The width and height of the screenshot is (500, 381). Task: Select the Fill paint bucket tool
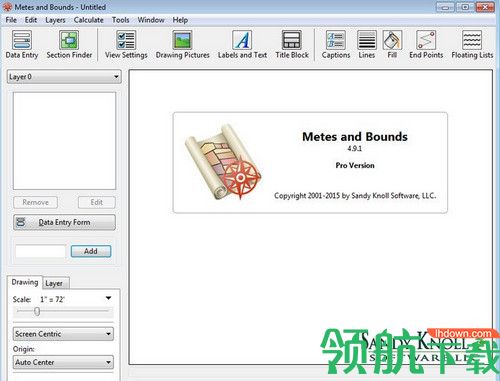(392, 44)
